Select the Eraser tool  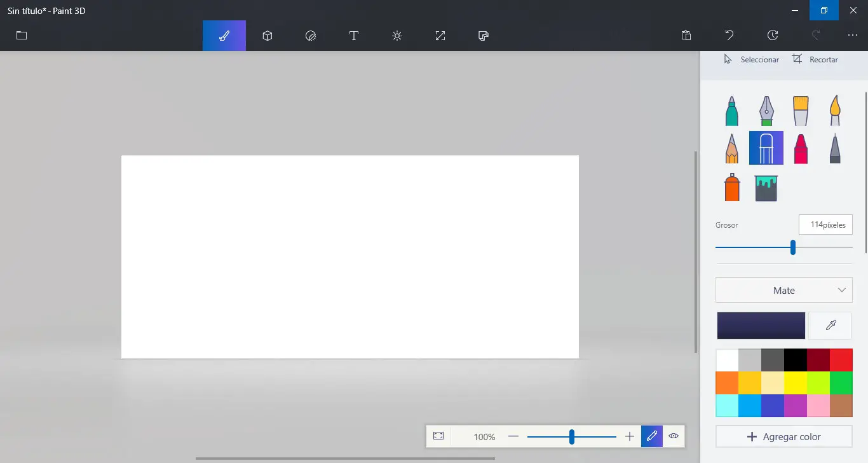[766, 148]
